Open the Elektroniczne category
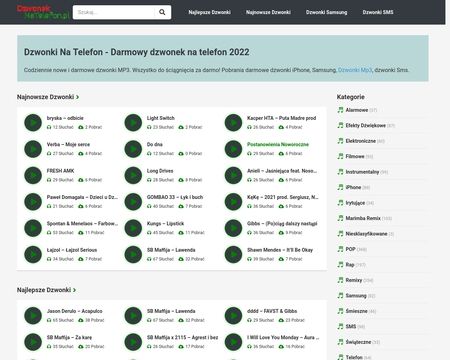The height and width of the screenshot is (360, 450). click(361, 141)
